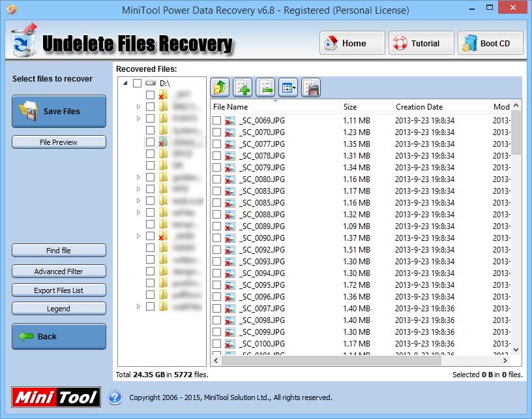Open help using the question mark icon
Image resolution: width=532 pixels, height=419 pixels.
pos(115,397)
